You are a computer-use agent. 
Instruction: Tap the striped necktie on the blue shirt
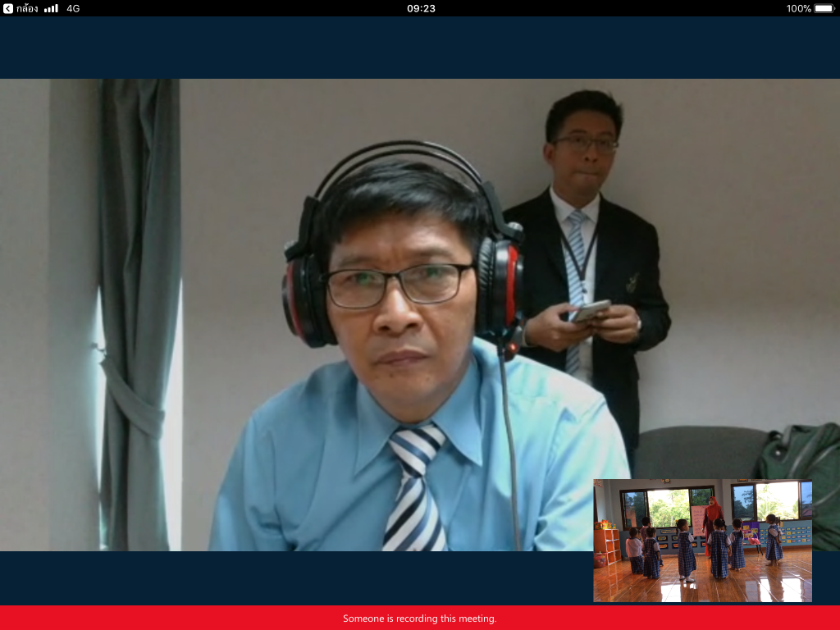pyautogui.click(x=415, y=488)
